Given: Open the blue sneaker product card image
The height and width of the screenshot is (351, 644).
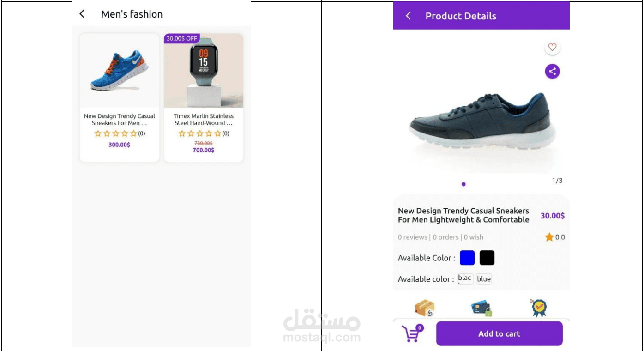Looking at the screenshot, I should pyautogui.click(x=120, y=71).
